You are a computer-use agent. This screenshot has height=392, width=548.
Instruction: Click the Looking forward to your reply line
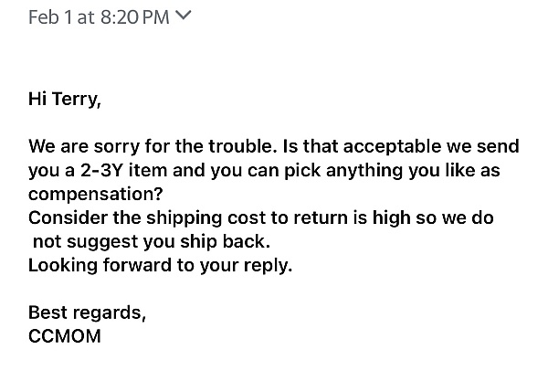tap(160, 265)
